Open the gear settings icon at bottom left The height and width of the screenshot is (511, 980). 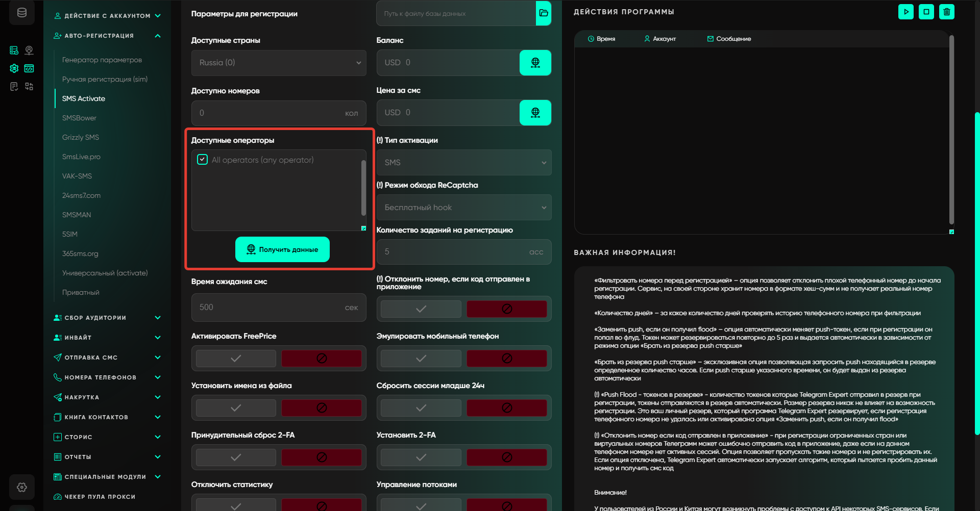[22, 487]
